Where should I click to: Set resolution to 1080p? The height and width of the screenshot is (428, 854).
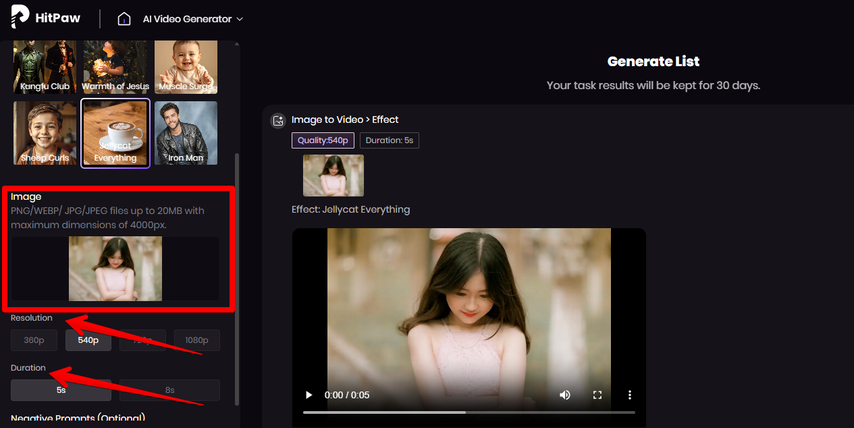[x=197, y=341]
